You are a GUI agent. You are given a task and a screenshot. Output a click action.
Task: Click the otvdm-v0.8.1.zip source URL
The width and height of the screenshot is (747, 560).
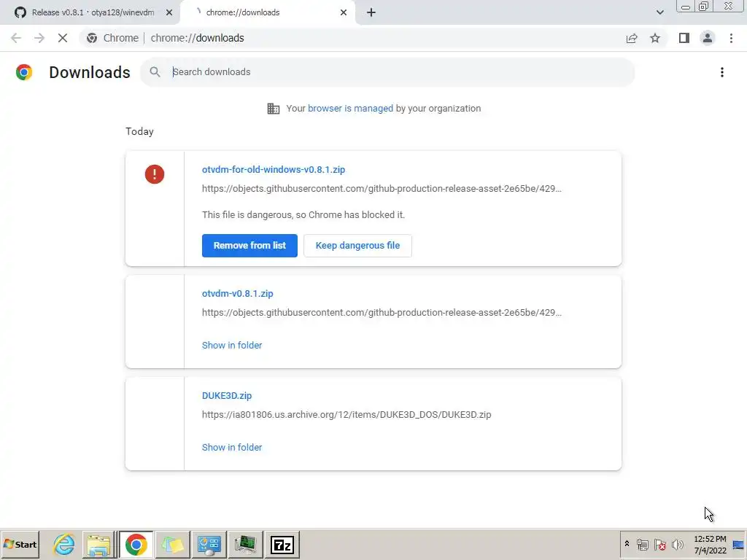pyautogui.click(x=382, y=313)
